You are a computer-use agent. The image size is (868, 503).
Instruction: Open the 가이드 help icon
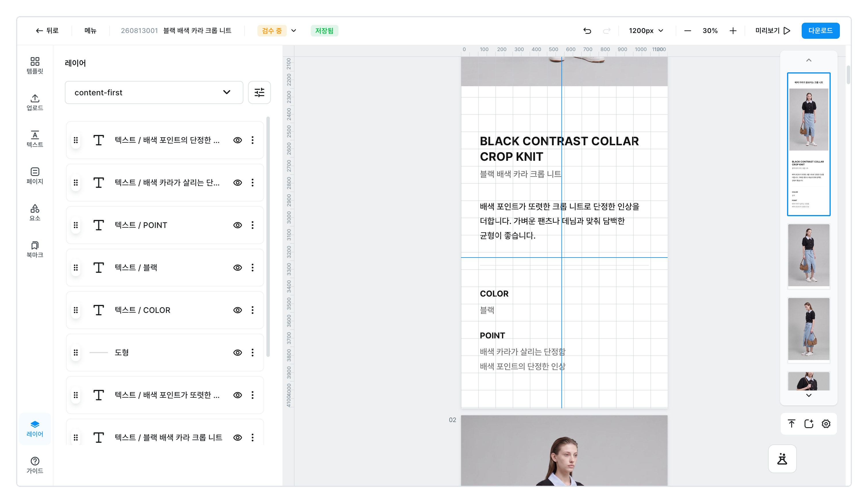click(x=35, y=465)
